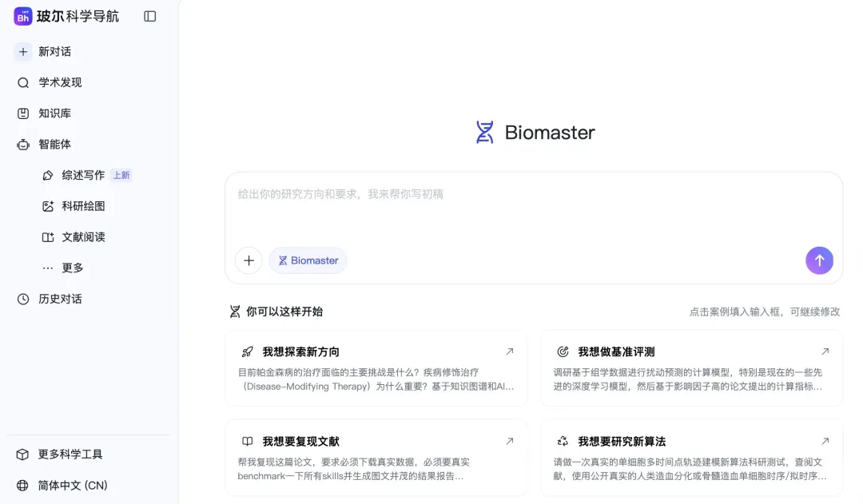Fill the 我想做基准评测 example arrow

click(825, 351)
